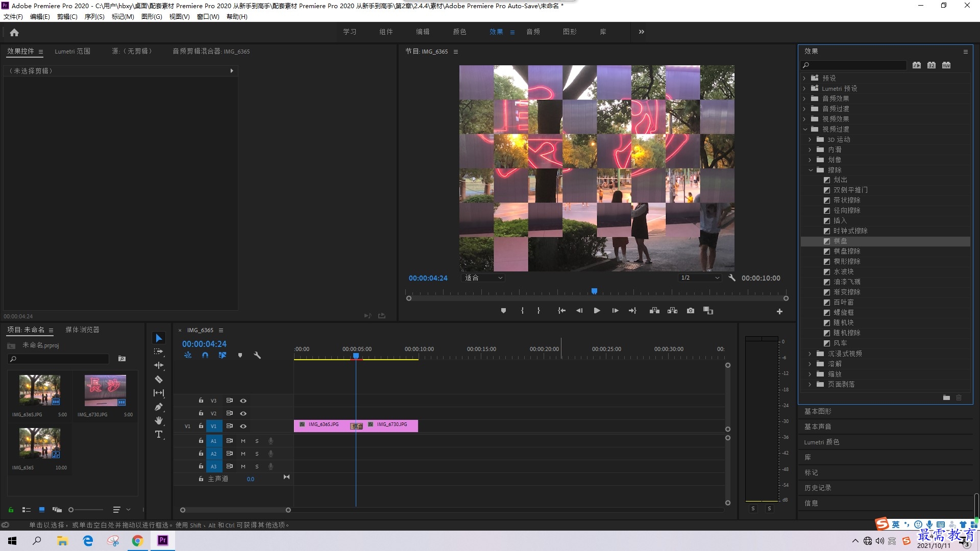Click the Extract button
Image resolution: width=980 pixels, height=551 pixels.
pos(672,311)
